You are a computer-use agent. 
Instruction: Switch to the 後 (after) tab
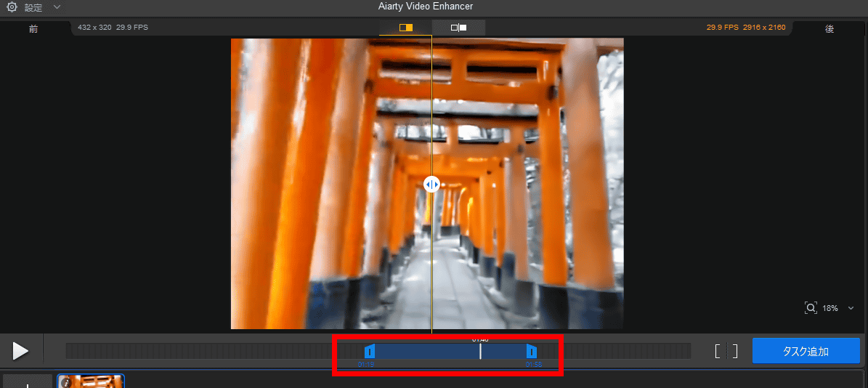click(829, 29)
